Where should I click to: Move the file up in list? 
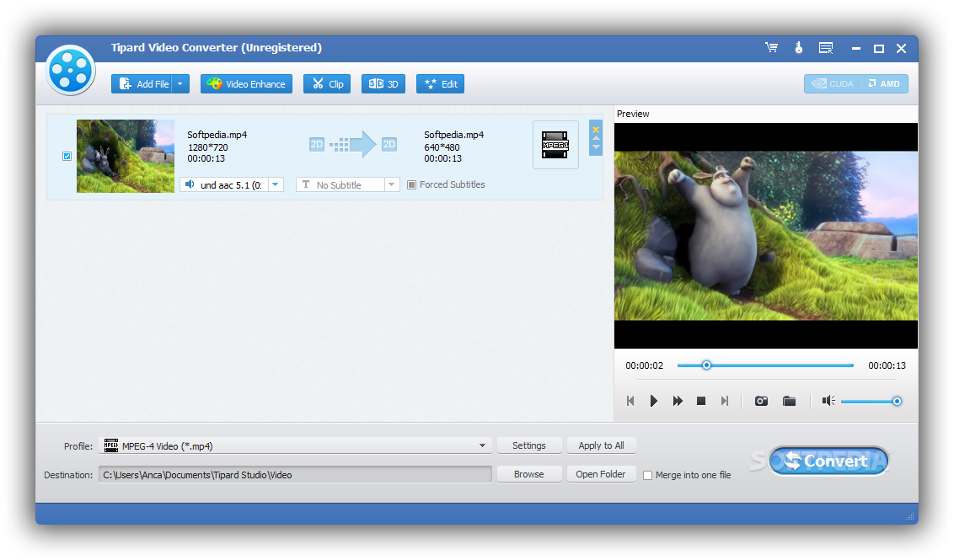[x=597, y=138]
